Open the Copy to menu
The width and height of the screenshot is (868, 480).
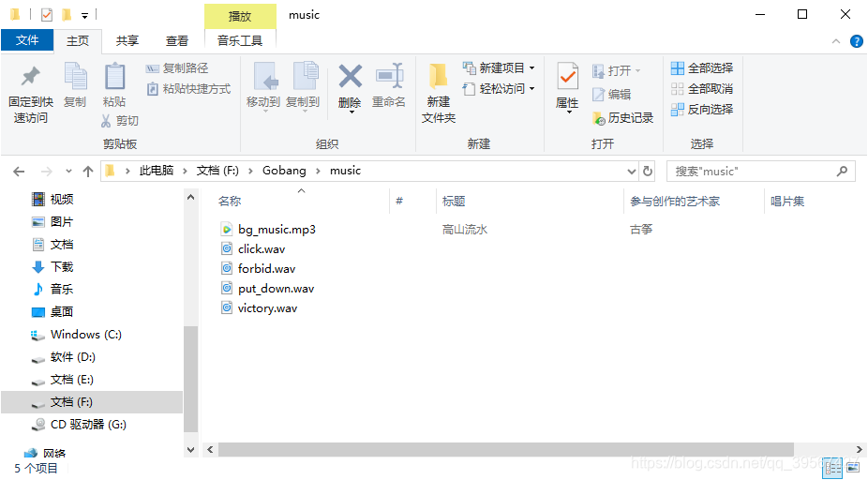click(x=304, y=87)
